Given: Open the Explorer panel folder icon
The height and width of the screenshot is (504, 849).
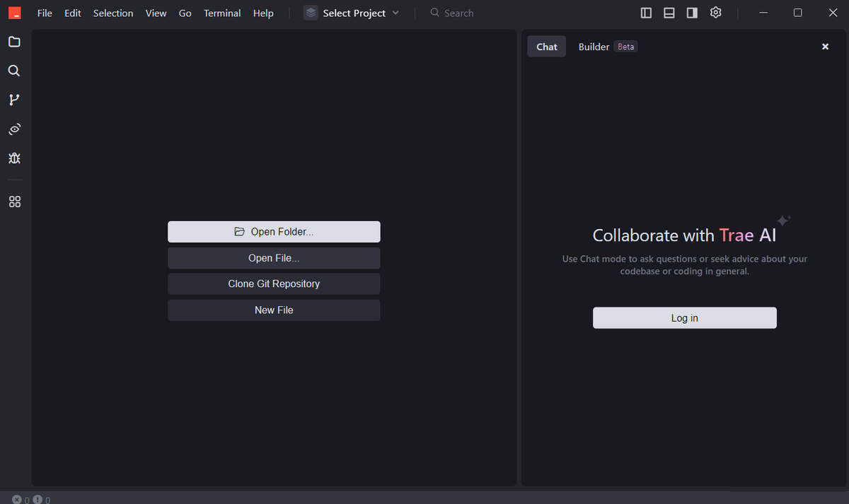Looking at the screenshot, I should pyautogui.click(x=14, y=42).
